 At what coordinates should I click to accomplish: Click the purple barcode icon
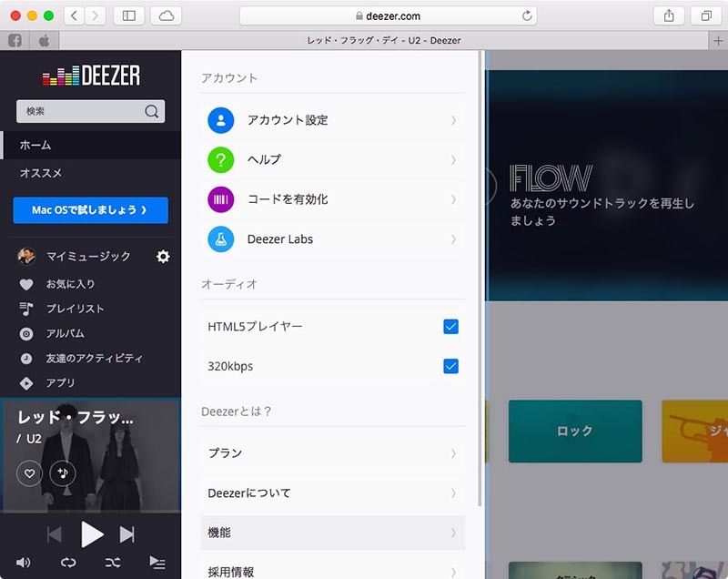pos(220,199)
